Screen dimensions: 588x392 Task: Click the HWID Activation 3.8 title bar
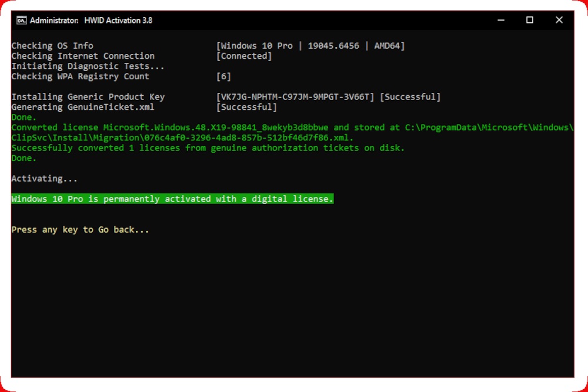(x=235, y=20)
